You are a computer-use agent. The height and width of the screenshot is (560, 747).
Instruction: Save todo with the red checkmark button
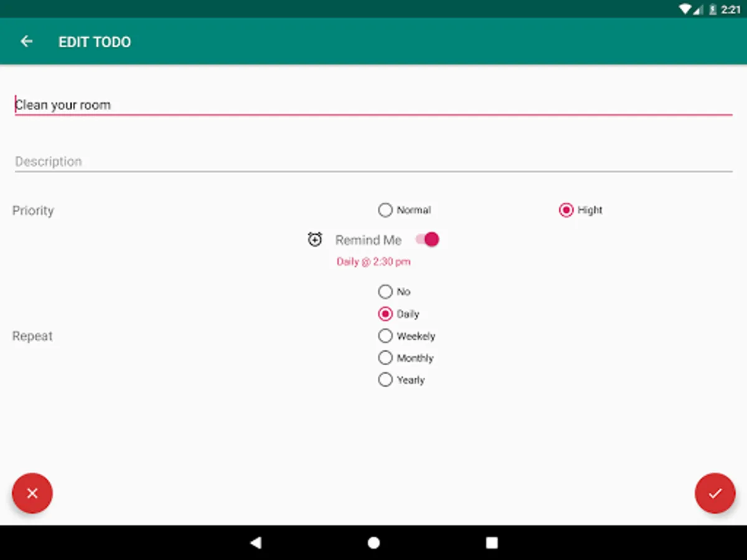click(715, 493)
